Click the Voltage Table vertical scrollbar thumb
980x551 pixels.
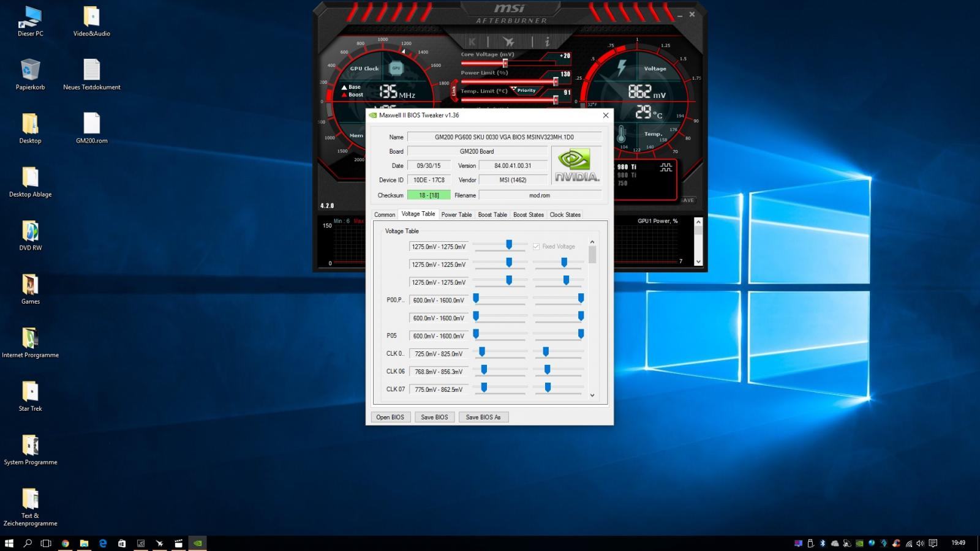click(x=592, y=255)
